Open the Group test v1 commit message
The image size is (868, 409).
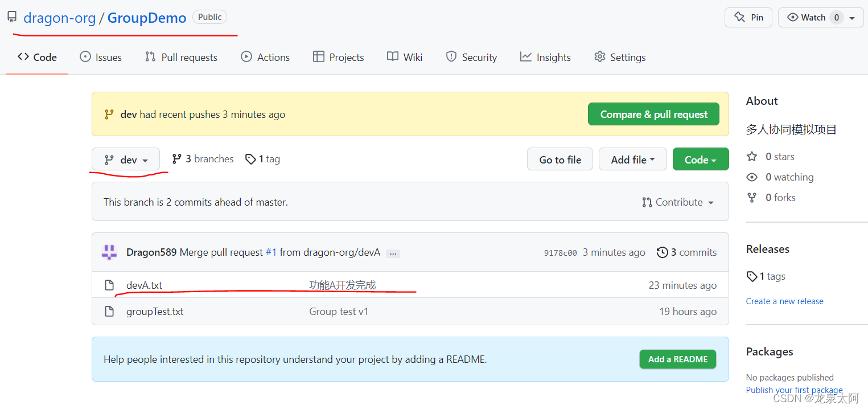[339, 312]
